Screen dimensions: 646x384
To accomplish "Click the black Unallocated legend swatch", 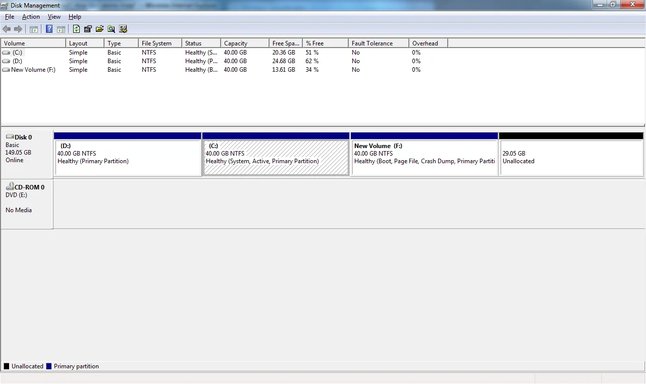I will (6, 366).
